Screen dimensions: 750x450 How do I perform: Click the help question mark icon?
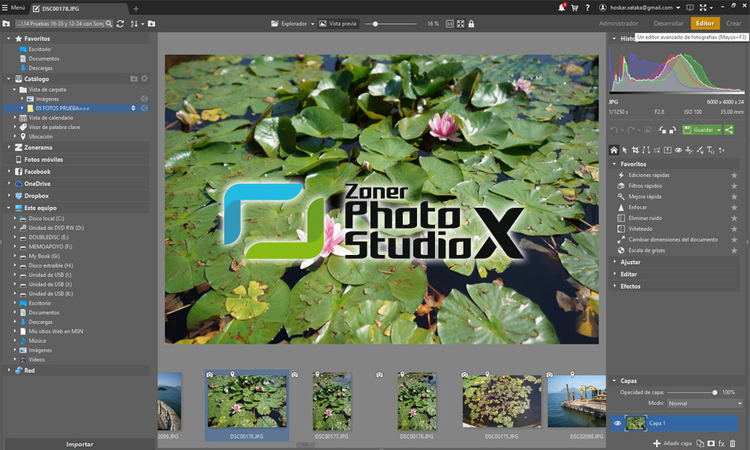coord(587,8)
